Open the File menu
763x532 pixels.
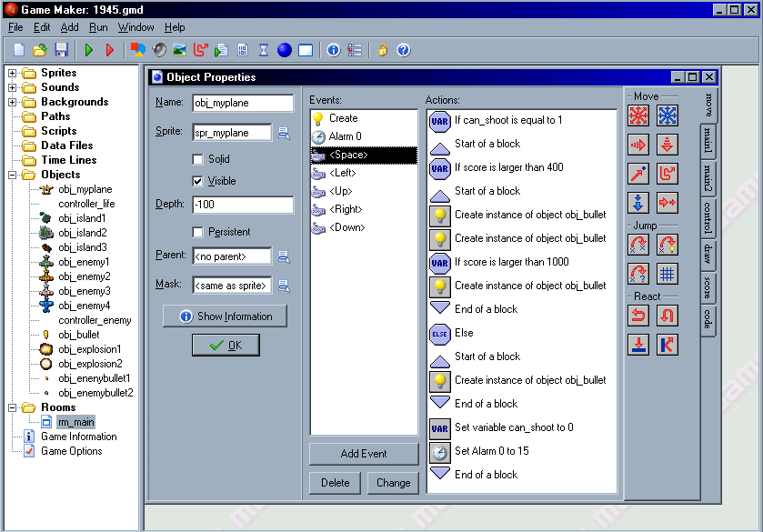[15, 27]
